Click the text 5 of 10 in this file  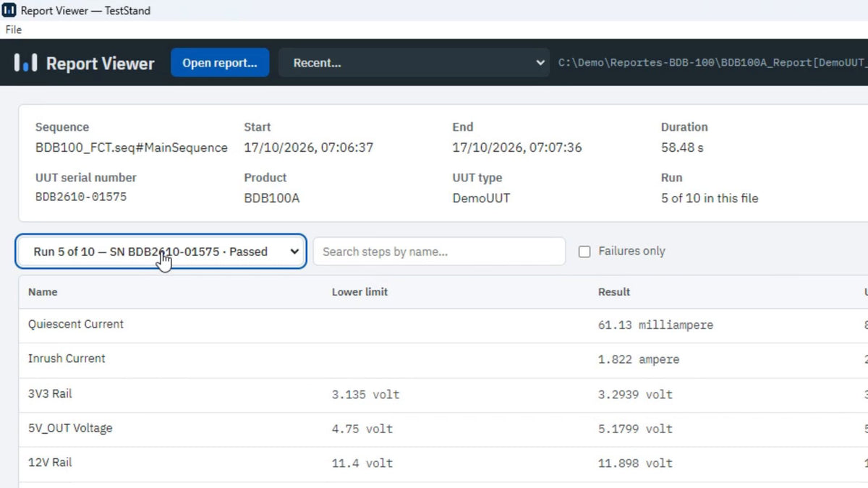[710, 198]
